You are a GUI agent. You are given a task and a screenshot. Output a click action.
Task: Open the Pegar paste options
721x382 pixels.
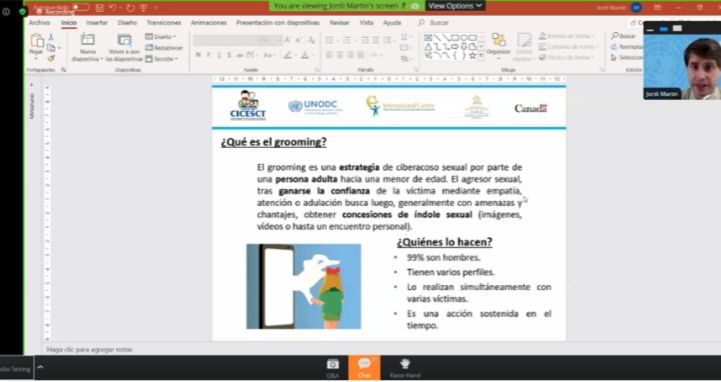point(36,47)
